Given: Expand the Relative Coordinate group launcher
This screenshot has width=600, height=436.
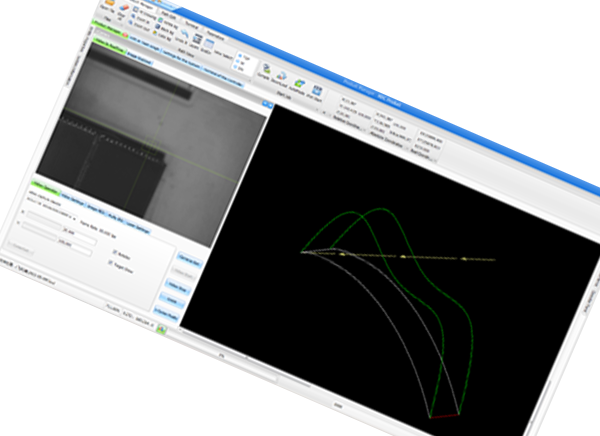Looking at the screenshot, I should (x=363, y=132).
